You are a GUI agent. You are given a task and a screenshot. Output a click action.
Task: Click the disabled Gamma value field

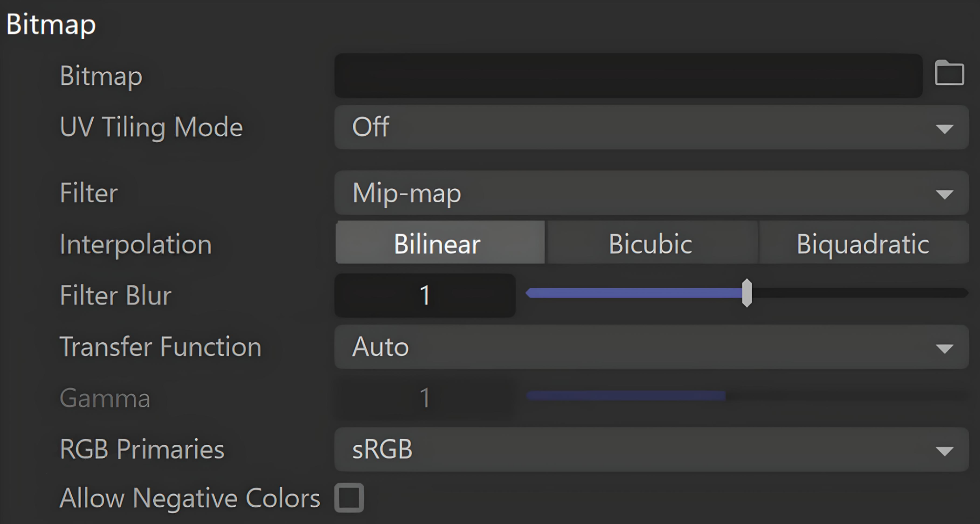[x=425, y=398]
